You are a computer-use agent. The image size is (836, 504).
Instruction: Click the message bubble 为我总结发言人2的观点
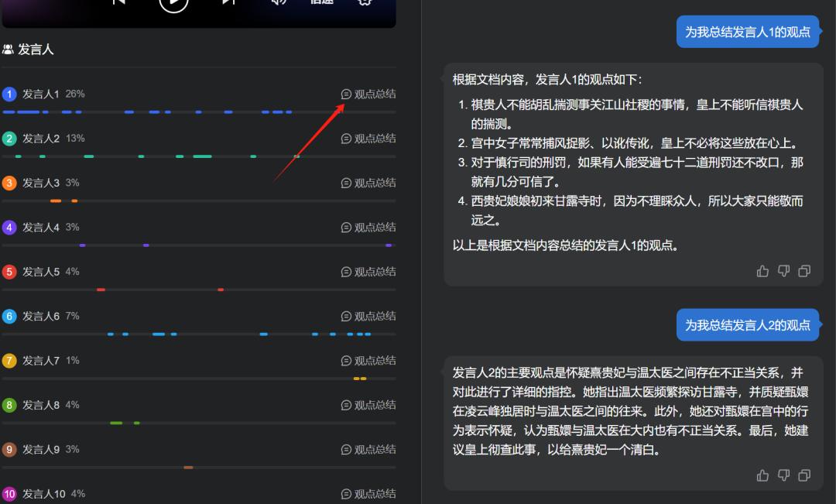pyautogui.click(x=747, y=325)
